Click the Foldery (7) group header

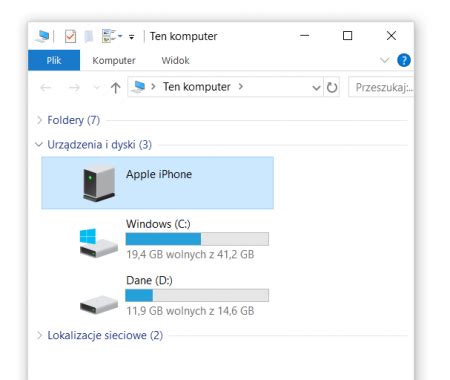click(74, 120)
